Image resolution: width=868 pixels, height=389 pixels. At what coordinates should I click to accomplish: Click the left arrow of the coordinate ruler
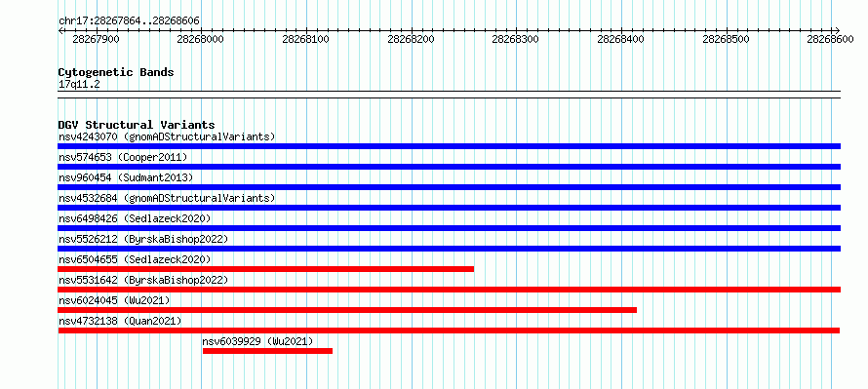click(x=61, y=30)
